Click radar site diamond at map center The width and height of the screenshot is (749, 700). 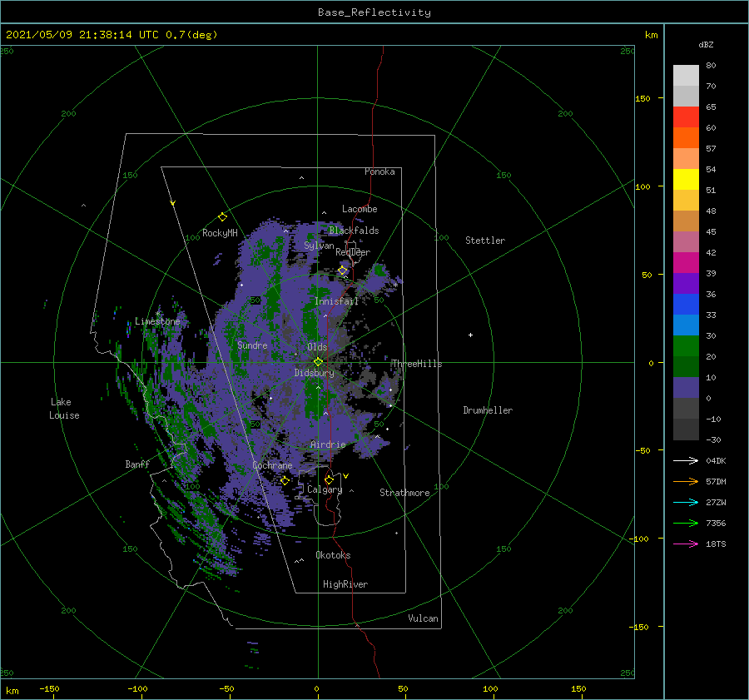(x=318, y=362)
